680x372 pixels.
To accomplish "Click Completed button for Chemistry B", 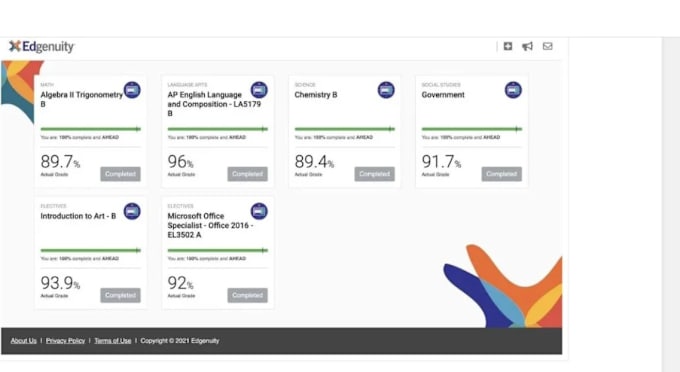I will [375, 174].
